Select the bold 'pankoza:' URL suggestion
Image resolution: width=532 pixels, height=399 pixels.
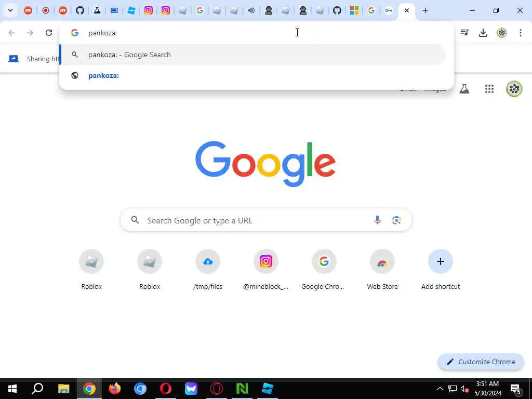(x=253, y=75)
